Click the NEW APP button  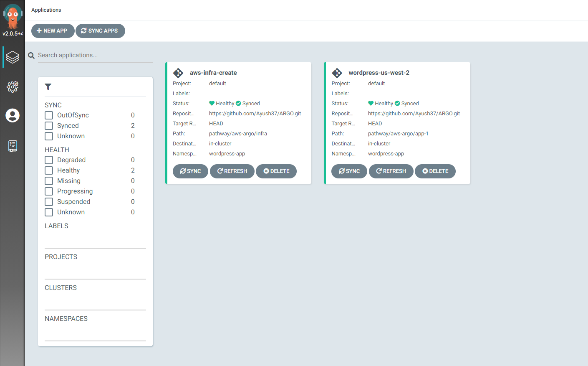[x=53, y=30]
